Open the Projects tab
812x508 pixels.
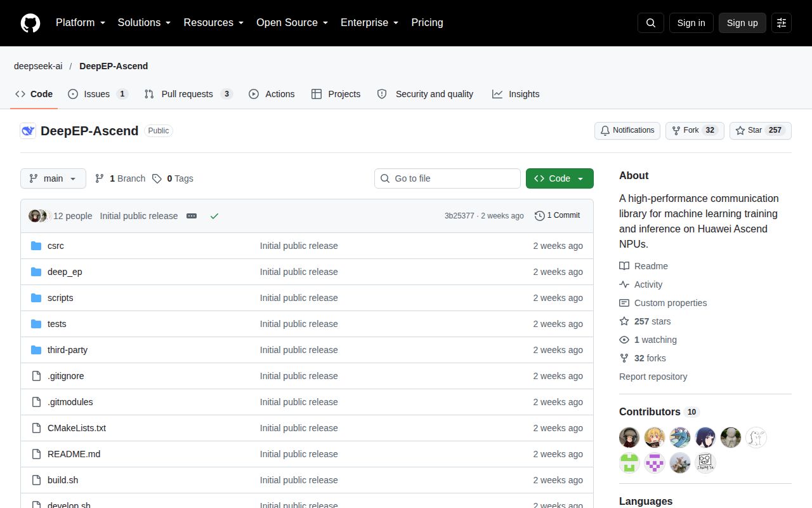tap(336, 94)
